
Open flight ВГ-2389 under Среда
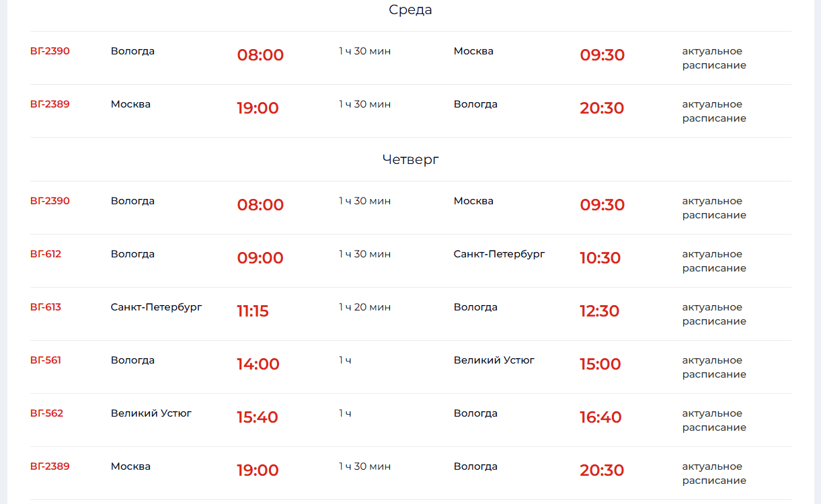[50, 104]
